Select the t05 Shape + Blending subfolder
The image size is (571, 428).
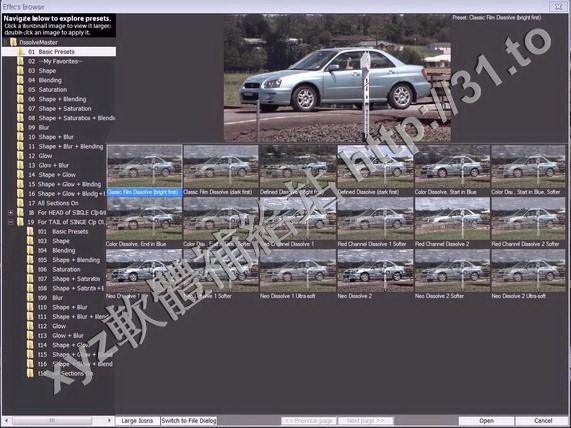coord(68,260)
